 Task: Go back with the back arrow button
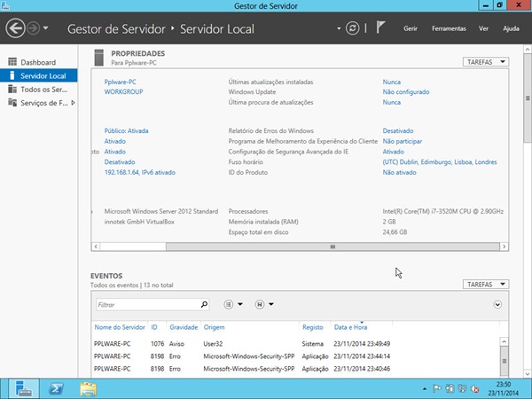[x=15, y=28]
